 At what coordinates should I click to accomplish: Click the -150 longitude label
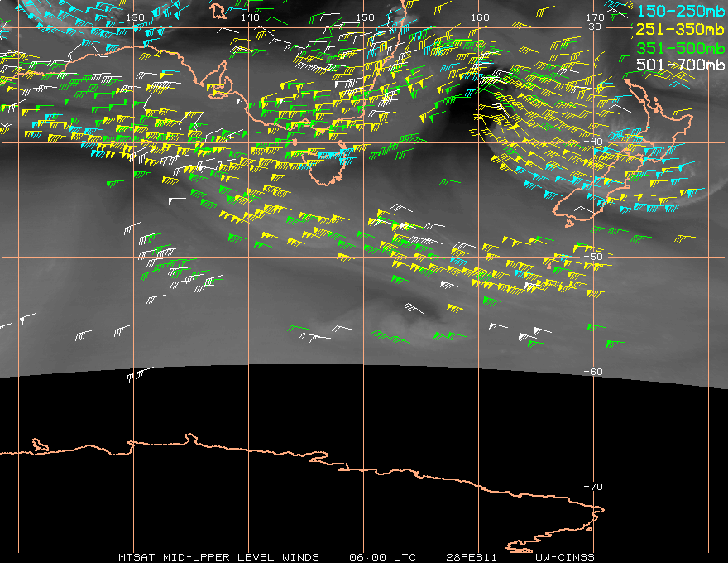tap(362, 17)
